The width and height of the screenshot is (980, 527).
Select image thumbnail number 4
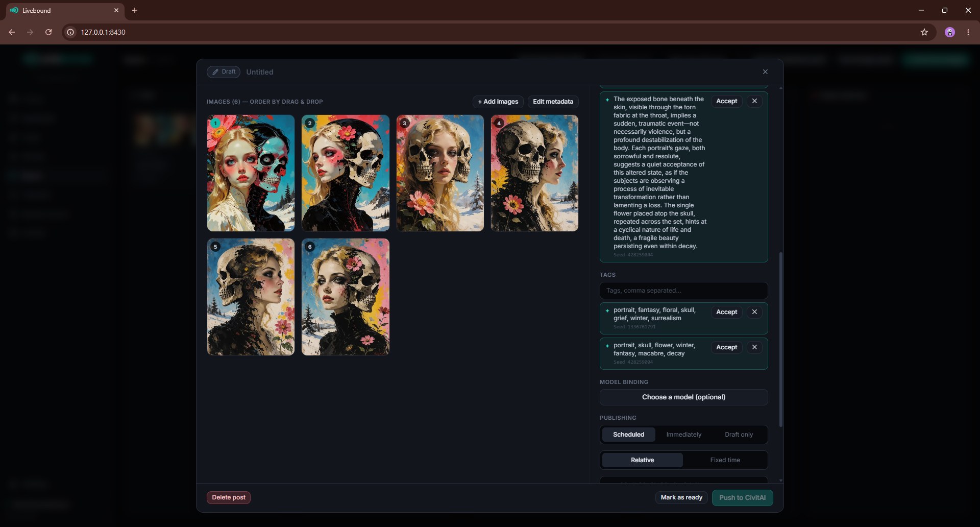[534, 173]
